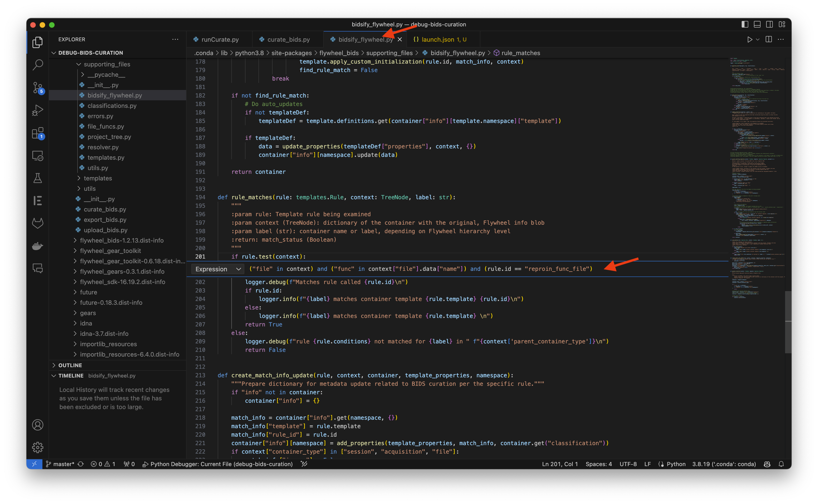Toggle Primary Side Bar visibility

click(745, 24)
